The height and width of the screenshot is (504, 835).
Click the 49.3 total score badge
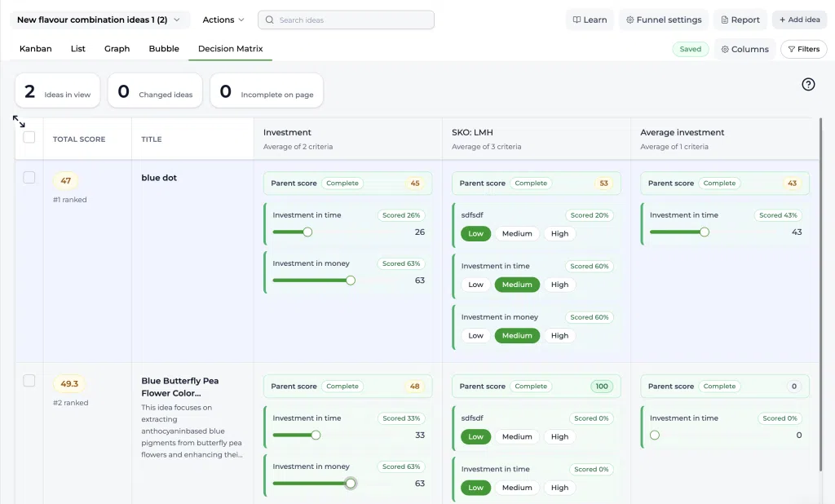69,383
